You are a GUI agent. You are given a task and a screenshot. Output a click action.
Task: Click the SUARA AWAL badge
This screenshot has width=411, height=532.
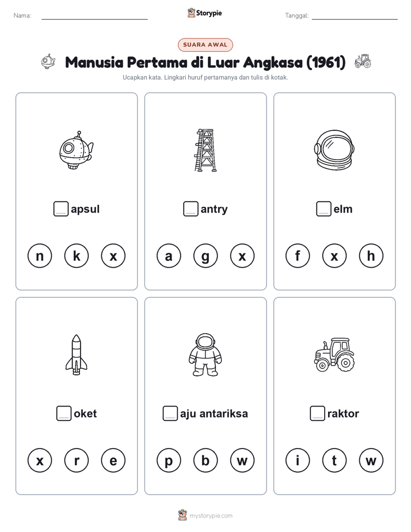coord(205,45)
